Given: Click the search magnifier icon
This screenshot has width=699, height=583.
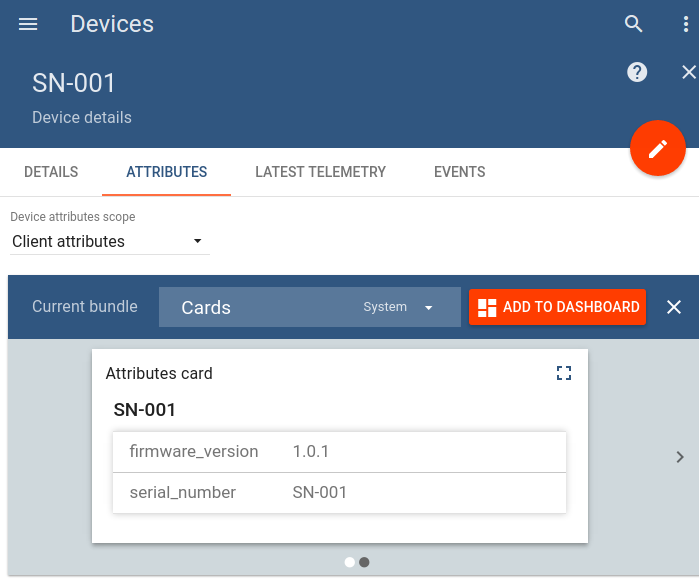Looking at the screenshot, I should coord(634,24).
